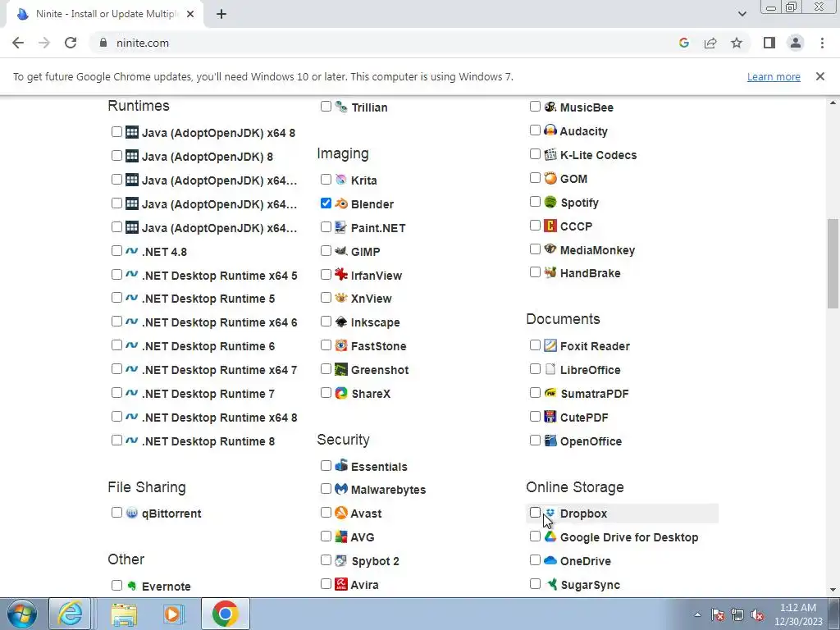Open the tab search dropdown arrow

coord(742,14)
